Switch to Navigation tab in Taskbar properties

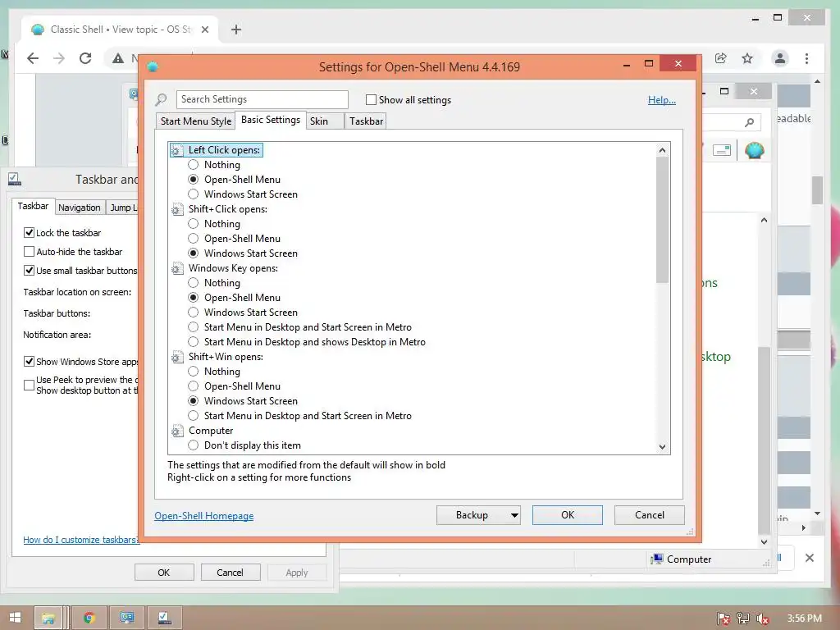80,208
